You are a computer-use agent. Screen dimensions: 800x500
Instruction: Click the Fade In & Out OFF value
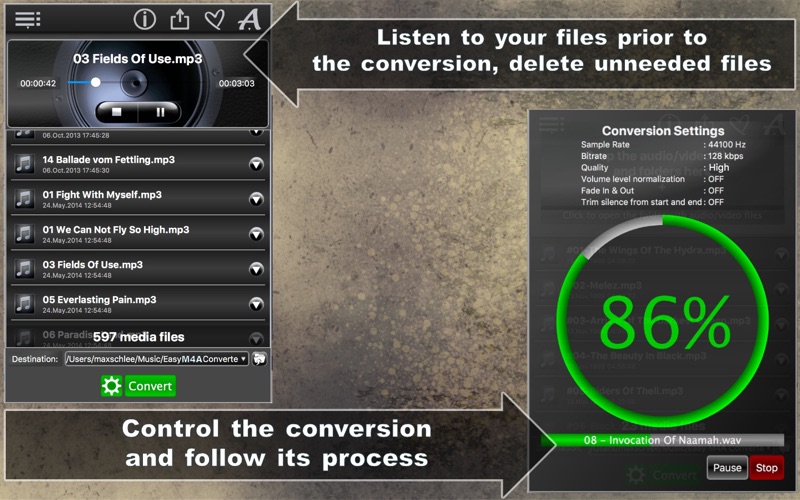click(x=716, y=190)
